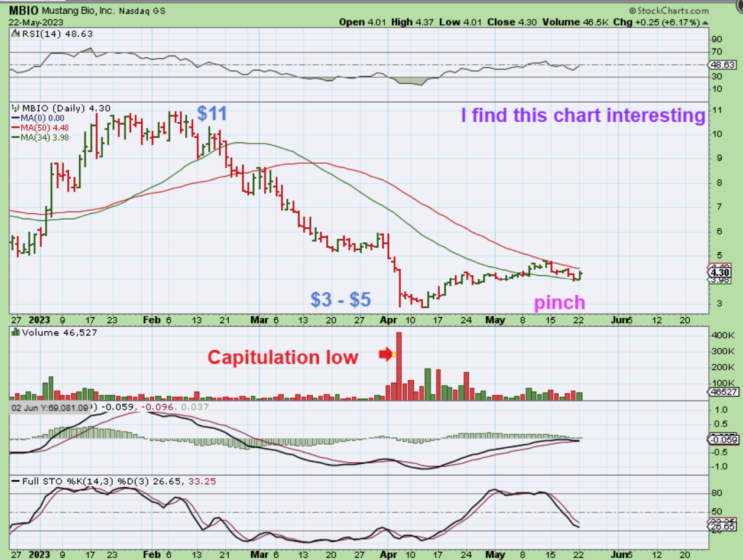Click the green MA(34) legend line marker

pyautogui.click(x=15, y=138)
